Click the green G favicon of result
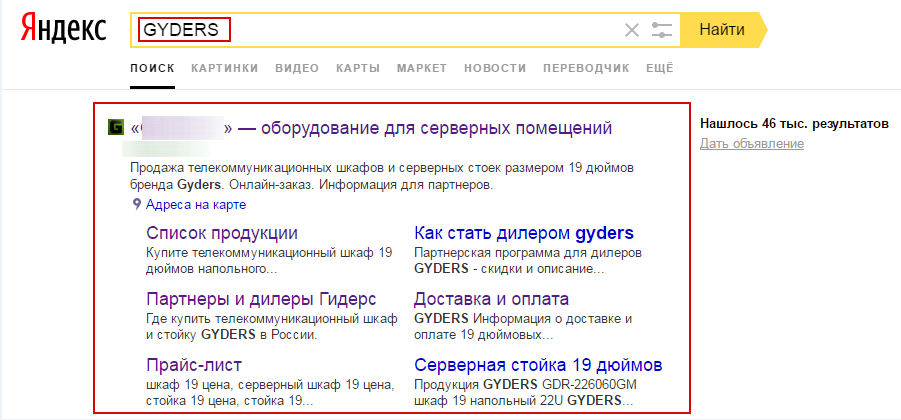 tap(115, 128)
